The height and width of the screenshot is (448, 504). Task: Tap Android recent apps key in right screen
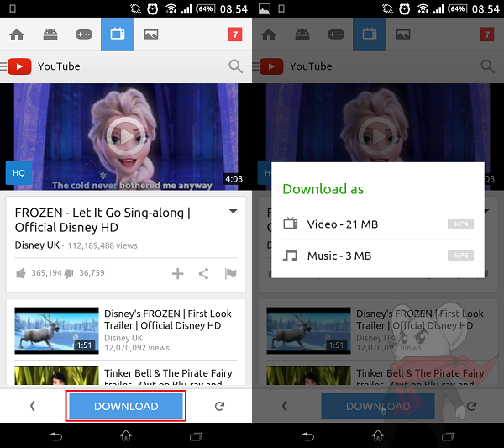448,436
